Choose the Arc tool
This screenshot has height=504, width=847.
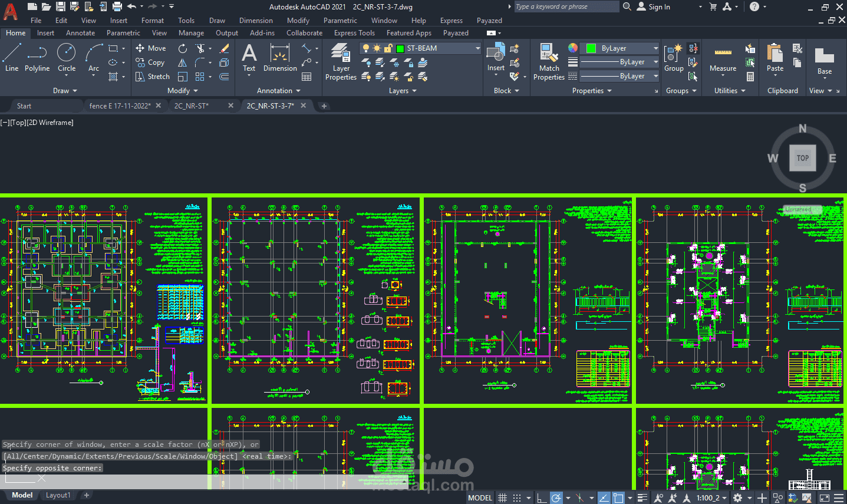[94, 57]
